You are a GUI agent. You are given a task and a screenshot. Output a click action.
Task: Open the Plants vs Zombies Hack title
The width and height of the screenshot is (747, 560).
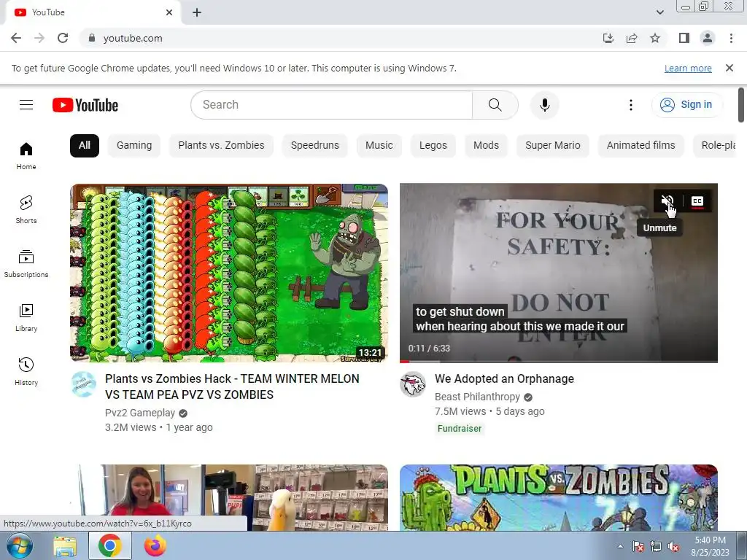(x=232, y=386)
